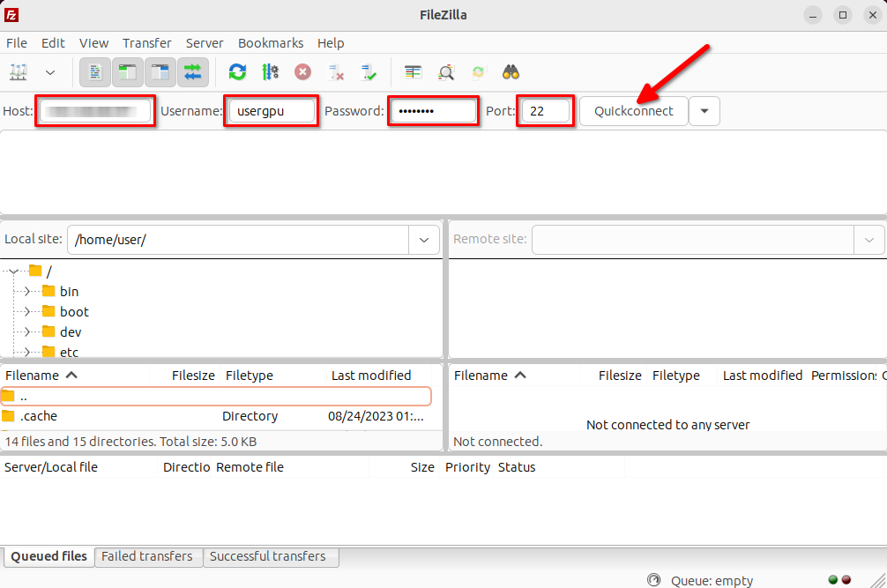Collapse the root folder tree node
Screen dimensions: 887x588
(13, 272)
